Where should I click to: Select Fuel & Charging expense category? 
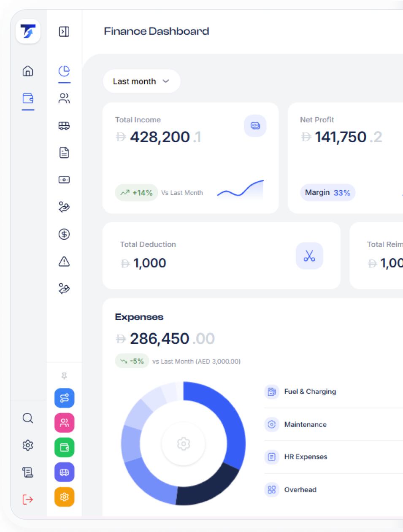[x=310, y=392]
